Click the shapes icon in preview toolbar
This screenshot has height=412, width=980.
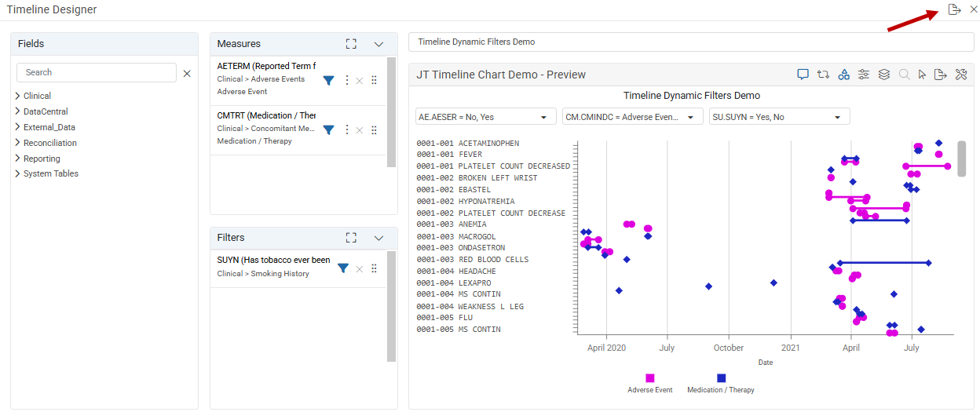pyautogui.click(x=843, y=75)
